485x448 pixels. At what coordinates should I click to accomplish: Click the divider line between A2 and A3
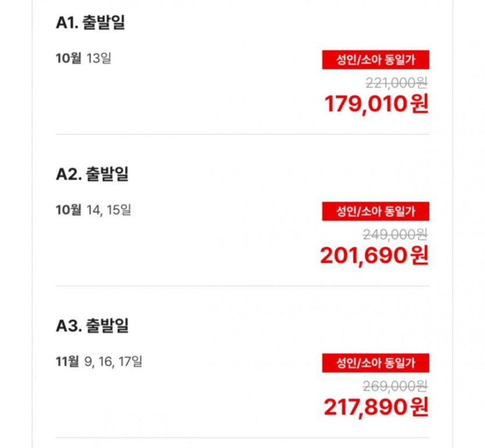242,286
